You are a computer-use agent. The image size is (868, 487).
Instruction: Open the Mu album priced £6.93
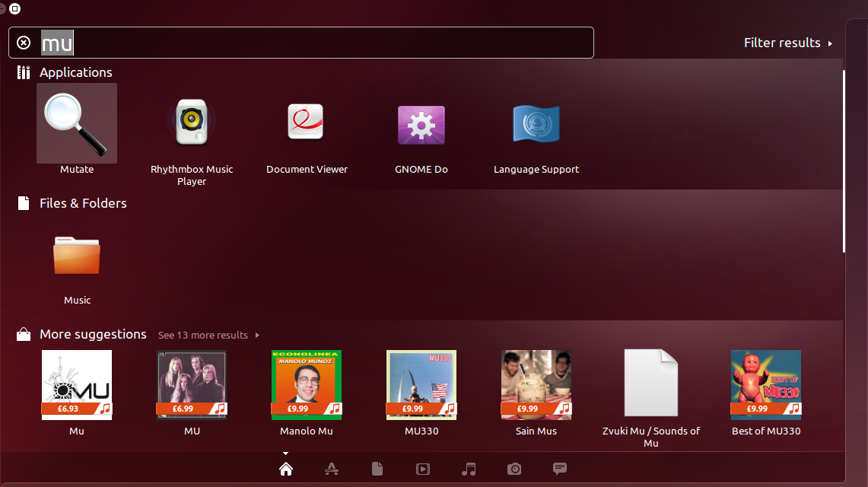[x=77, y=384]
